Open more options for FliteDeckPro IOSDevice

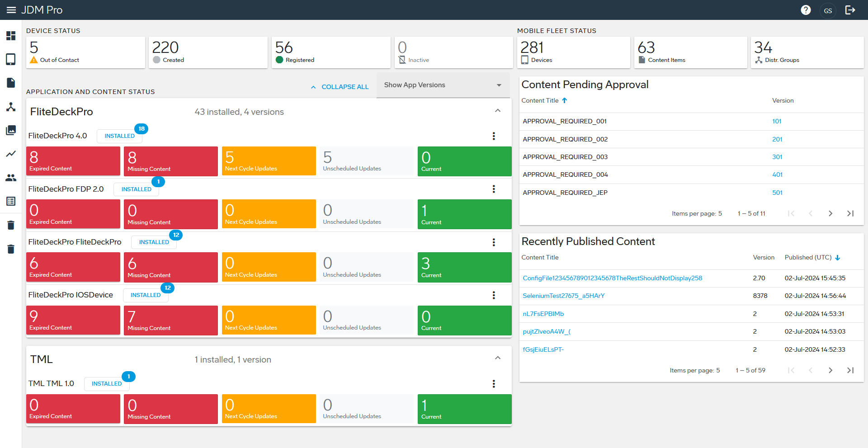[x=494, y=295]
